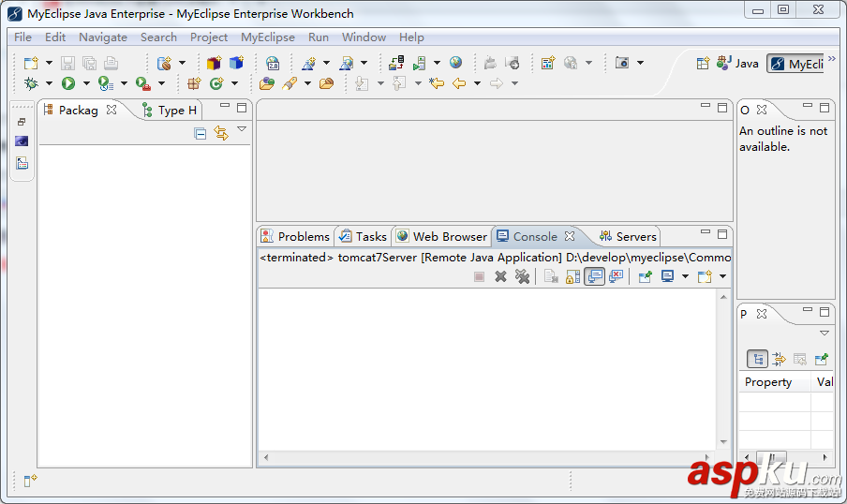Click the Last Edit Location arrow icon
Image resolution: width=847 pixels, height=504 pixels.
437,83
